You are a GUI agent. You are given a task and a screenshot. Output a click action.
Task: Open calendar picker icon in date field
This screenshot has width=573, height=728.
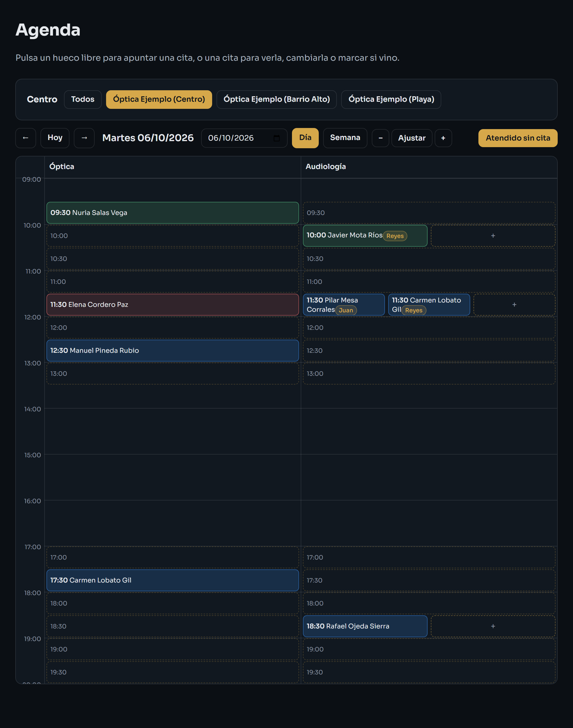276,138
